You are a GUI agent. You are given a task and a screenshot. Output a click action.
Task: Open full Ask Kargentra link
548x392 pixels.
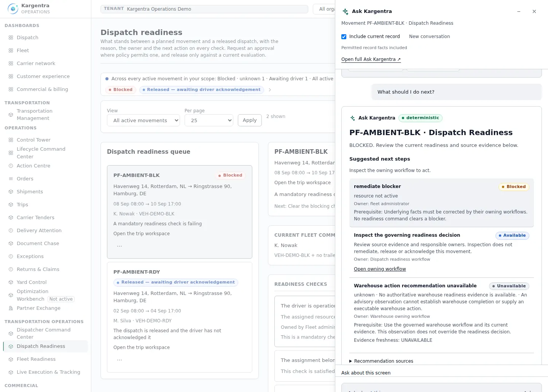[x=371, y=59]
